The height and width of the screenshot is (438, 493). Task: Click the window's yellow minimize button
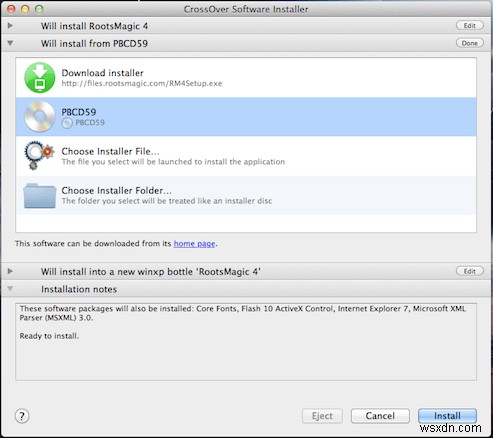25,9
